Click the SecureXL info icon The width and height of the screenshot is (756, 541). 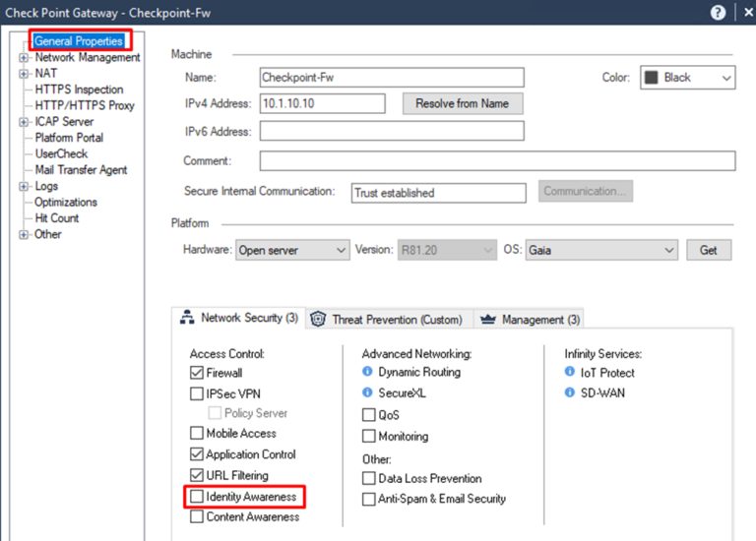tap(367, 392)
